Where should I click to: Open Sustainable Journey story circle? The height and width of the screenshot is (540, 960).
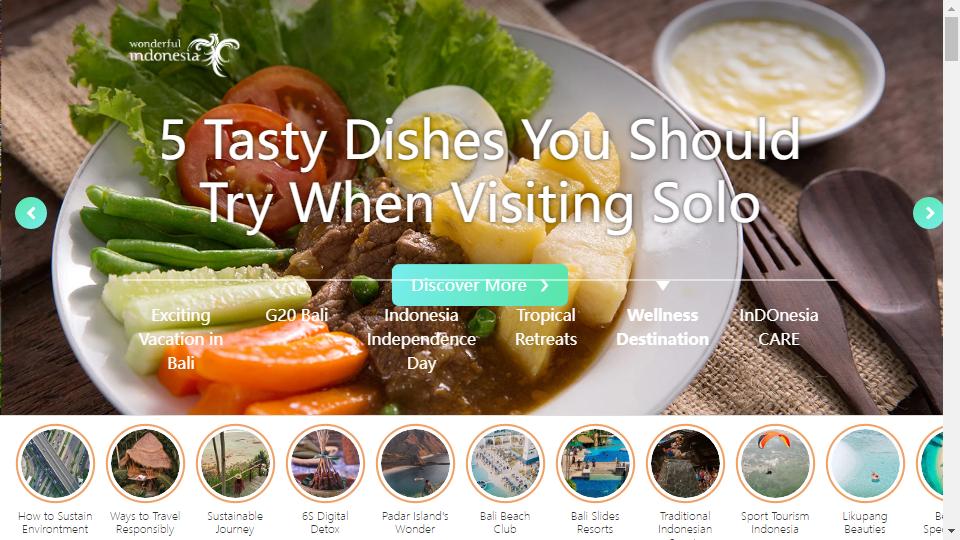point(235,463)
